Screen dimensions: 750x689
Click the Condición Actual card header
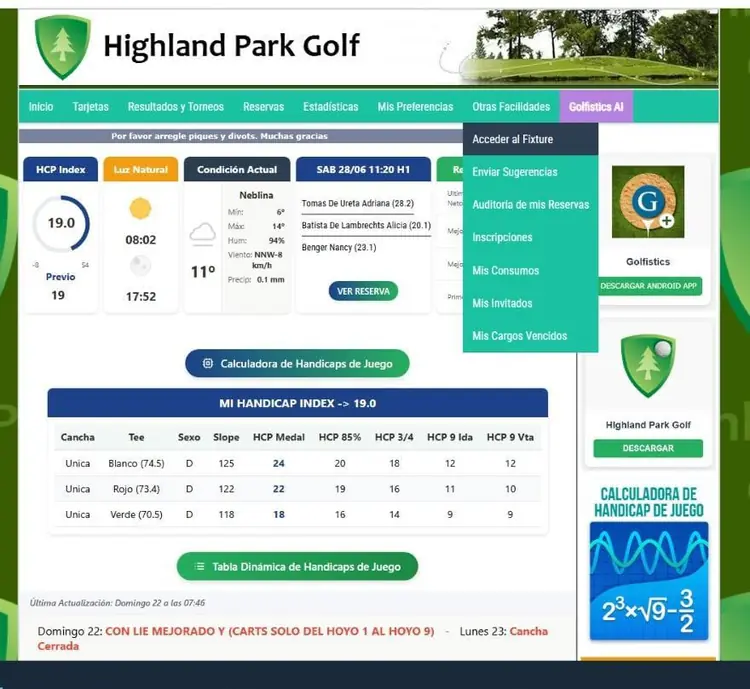coord(237,169)
